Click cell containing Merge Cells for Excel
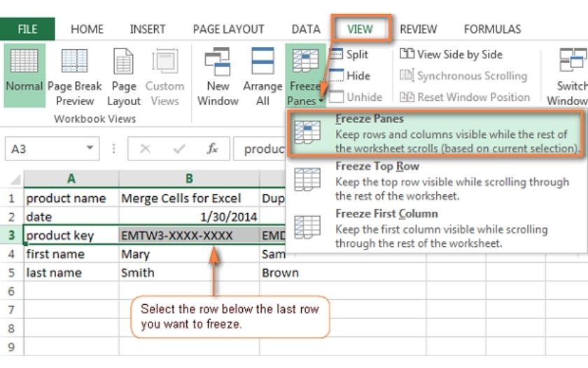The height and width of the screenshot is (368, 588). [x=182, y=198]
